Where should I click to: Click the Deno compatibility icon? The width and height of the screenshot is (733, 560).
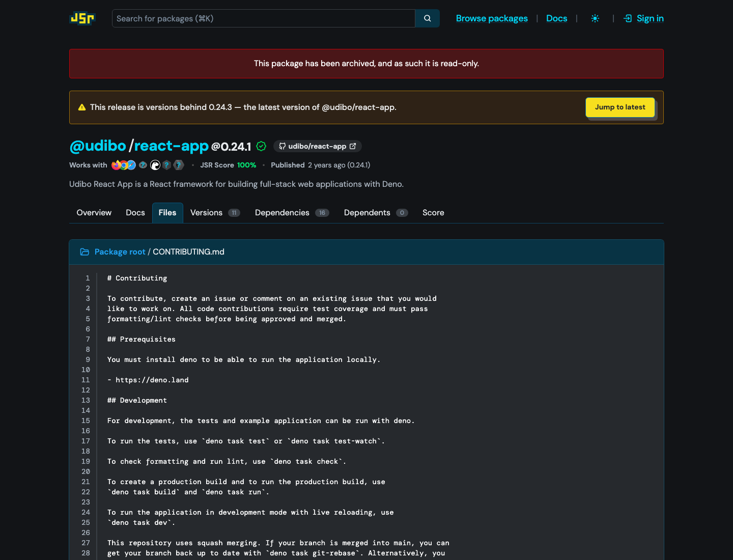(x=155, y=165)
